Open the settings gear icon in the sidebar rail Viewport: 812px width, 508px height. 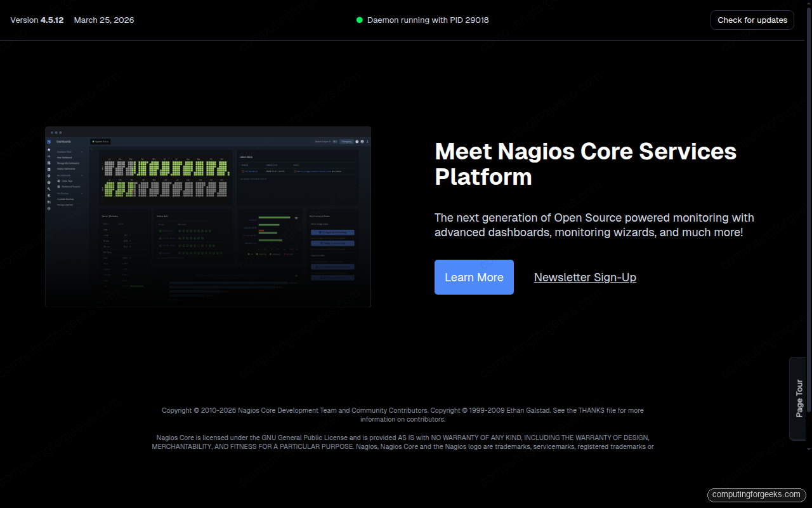[49, 176]
